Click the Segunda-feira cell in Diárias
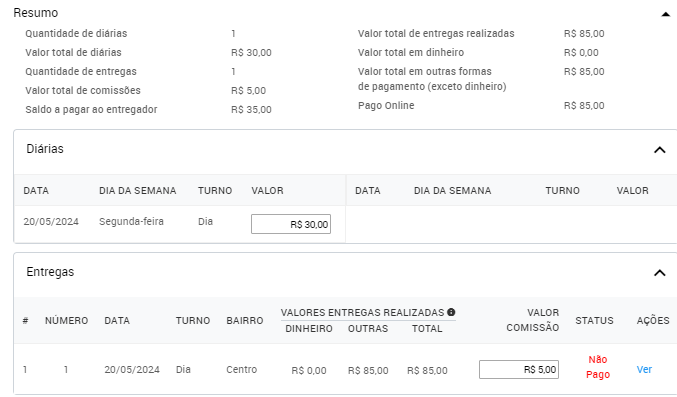Image resolution: width=677 pixels, height=397 pixels. (x=131, y=222)
